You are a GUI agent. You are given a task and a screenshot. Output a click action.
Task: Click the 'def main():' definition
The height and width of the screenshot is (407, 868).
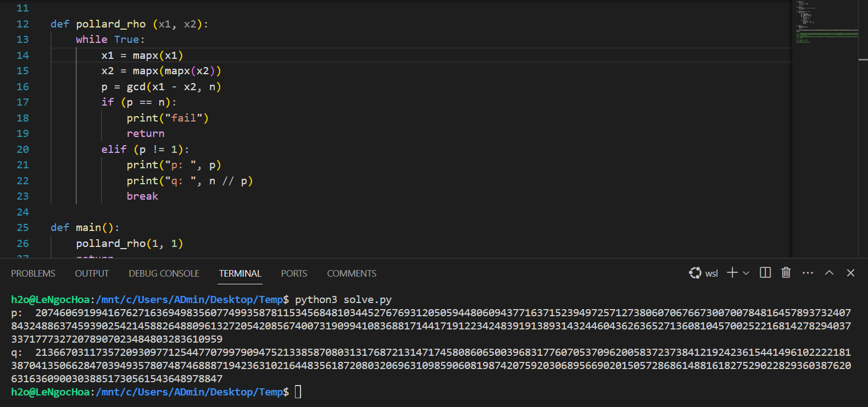(x=85, y=228)
